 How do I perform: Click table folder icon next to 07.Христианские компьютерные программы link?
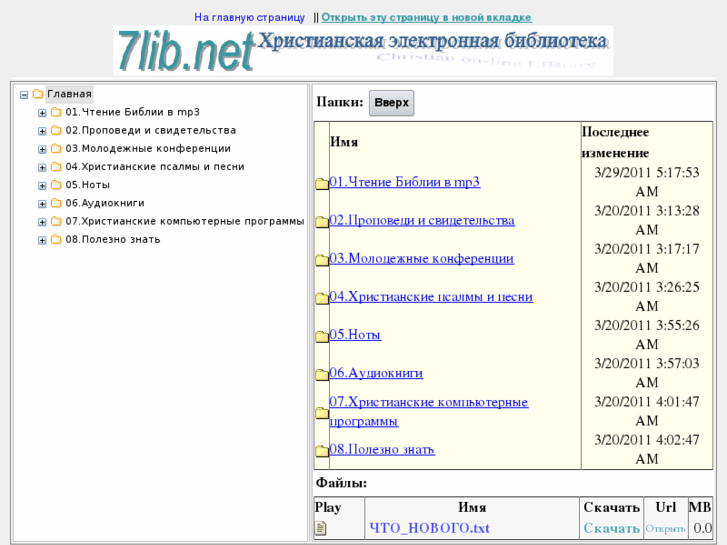pyautogui.click(x=322, y=413)
